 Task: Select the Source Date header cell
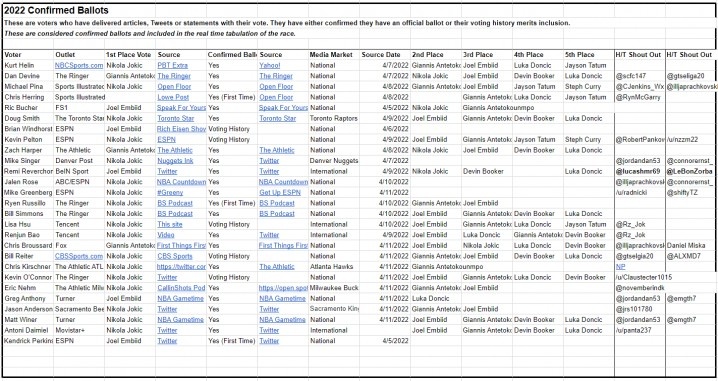pos(385,54)
